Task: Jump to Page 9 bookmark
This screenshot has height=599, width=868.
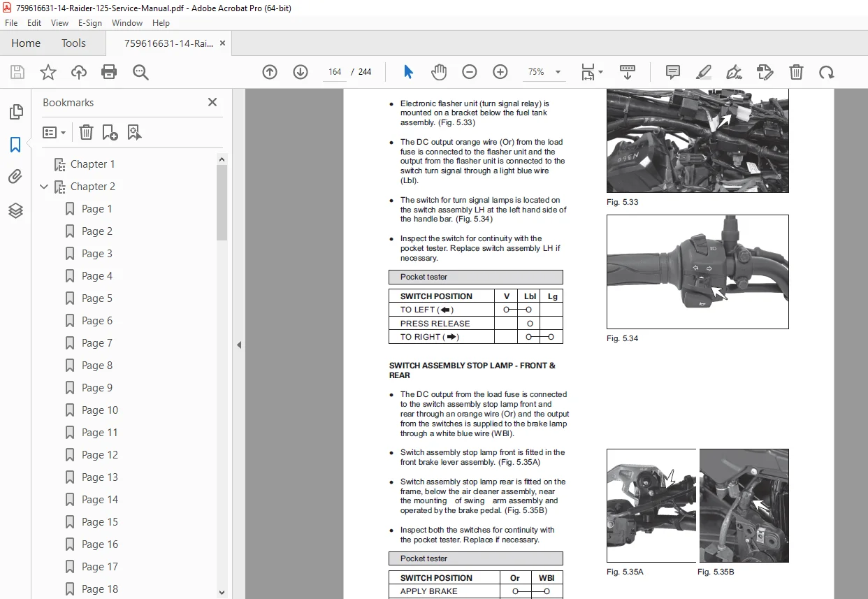Action: (96, 388)
